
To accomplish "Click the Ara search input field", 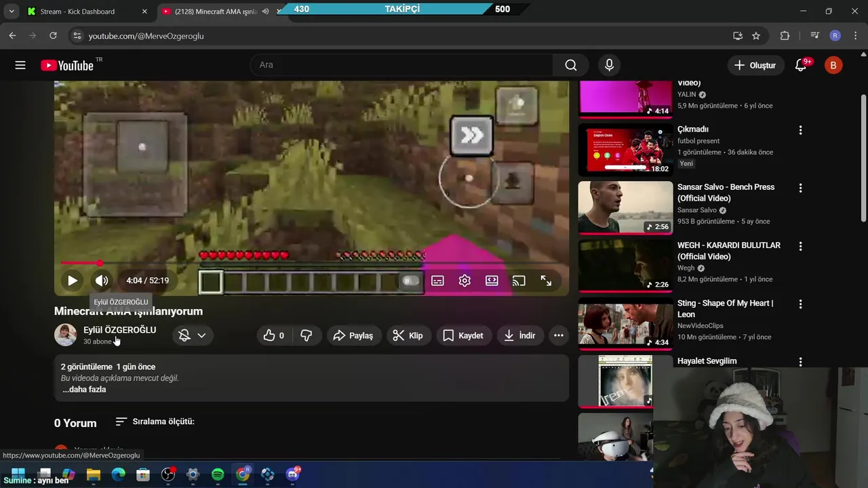I will pos(401,65).
